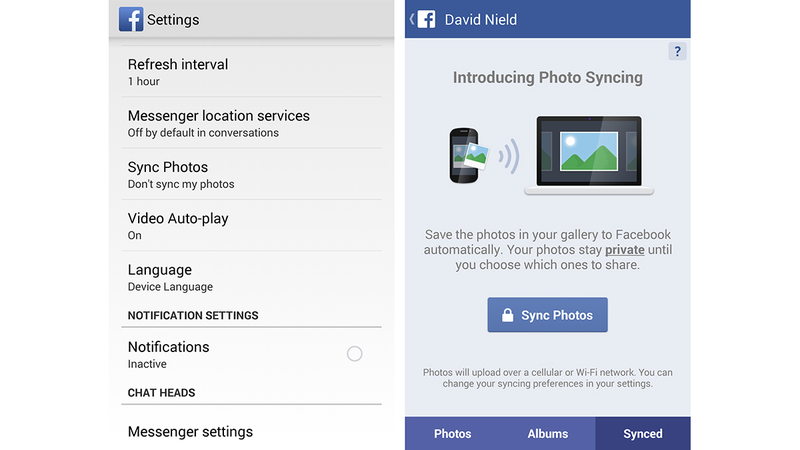Open Messenger location services option

coord(251,123)
